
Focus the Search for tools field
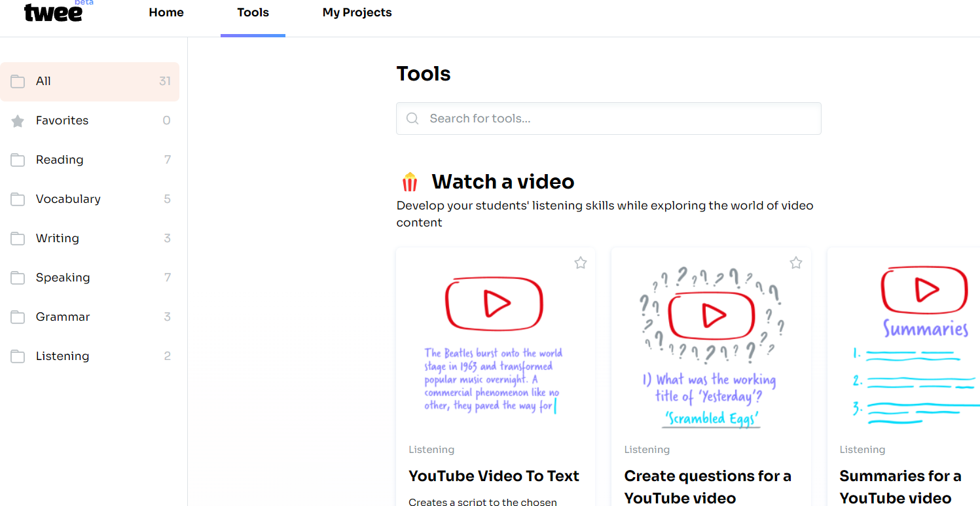pyautogui.click(x=608, y=118)
